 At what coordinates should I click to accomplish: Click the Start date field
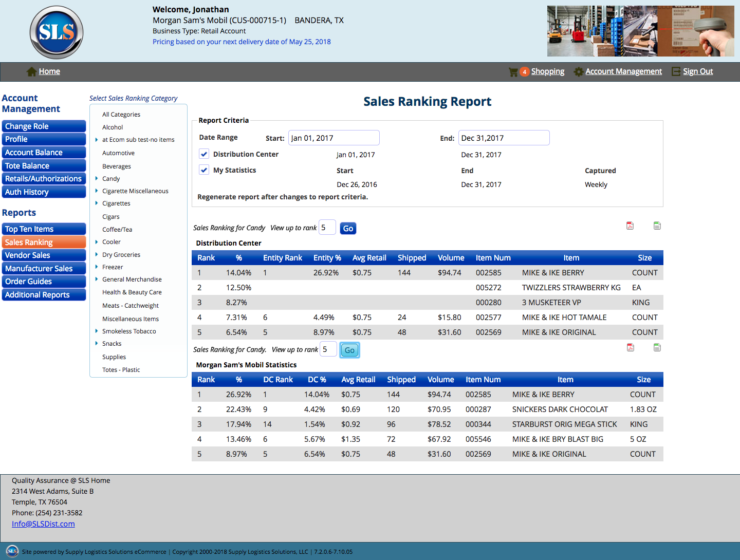pyautogui.click(x=334, y=138)
